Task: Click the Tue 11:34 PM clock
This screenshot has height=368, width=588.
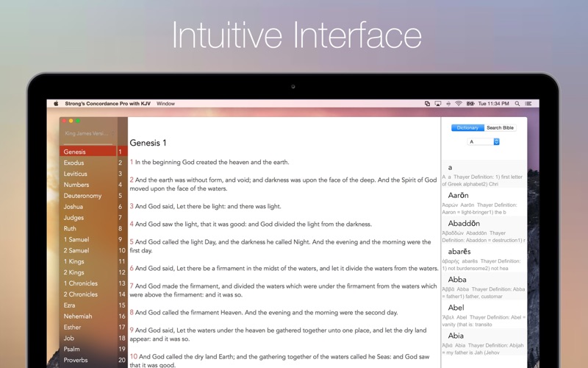Action: pyautogui.click(x=493, y=104)
